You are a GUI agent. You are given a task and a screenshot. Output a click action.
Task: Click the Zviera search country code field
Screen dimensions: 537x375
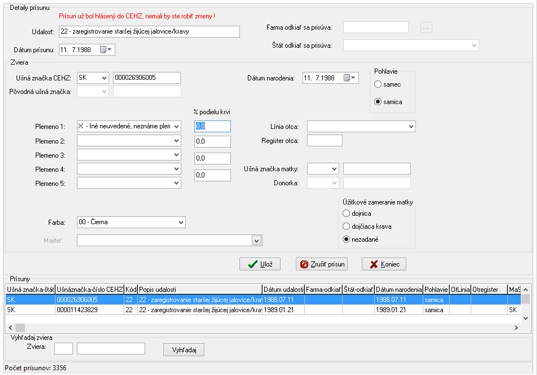(x=64, y=349)
